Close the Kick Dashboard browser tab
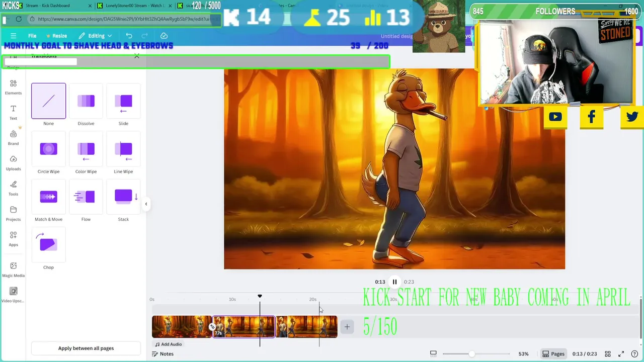Image resolution: width=644 pixels, height=362 pixels. (x=90, y=6)
